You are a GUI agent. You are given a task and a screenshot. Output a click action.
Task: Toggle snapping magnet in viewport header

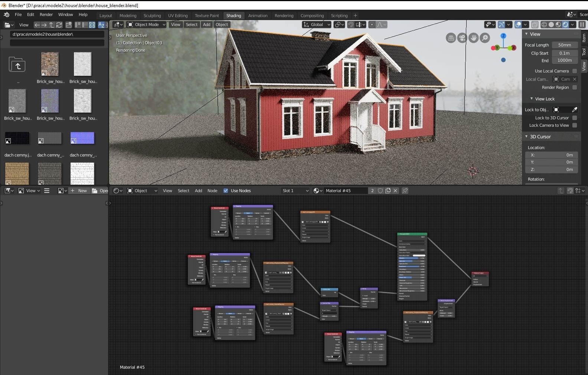point(350,25)
